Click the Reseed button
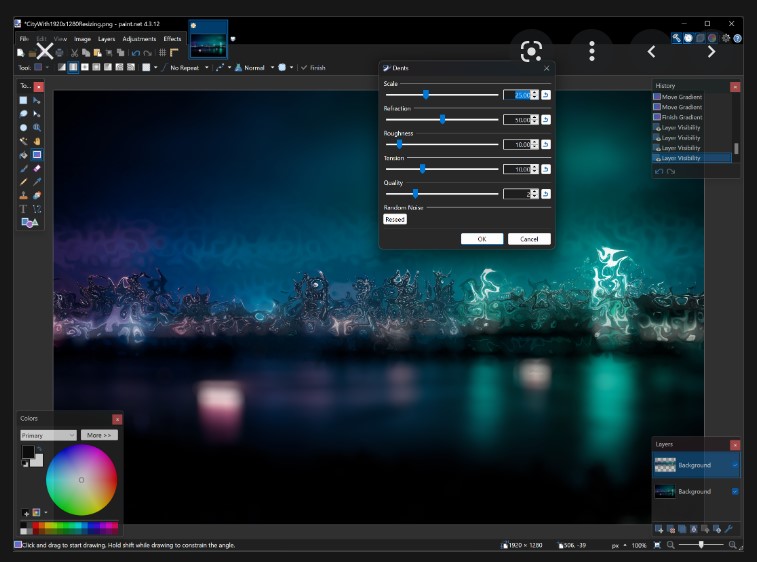The image size is (757, 562). pyautogui.click(x=395, y=219)
